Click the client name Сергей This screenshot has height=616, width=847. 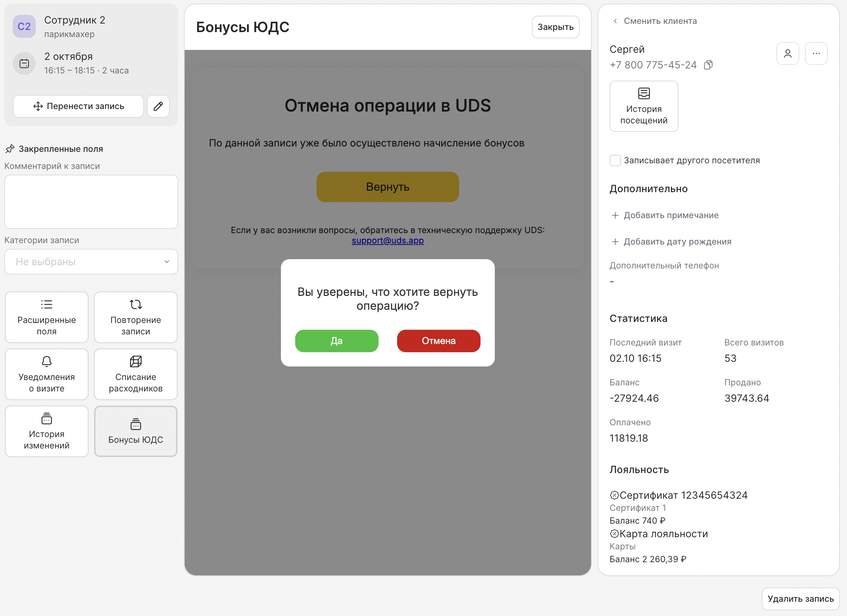627,49
